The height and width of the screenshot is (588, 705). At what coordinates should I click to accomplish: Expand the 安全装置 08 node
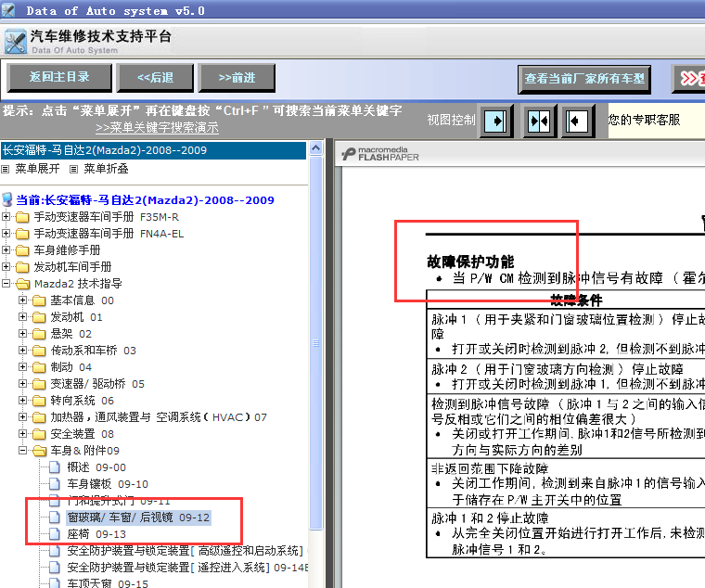[x=22, y=434]
